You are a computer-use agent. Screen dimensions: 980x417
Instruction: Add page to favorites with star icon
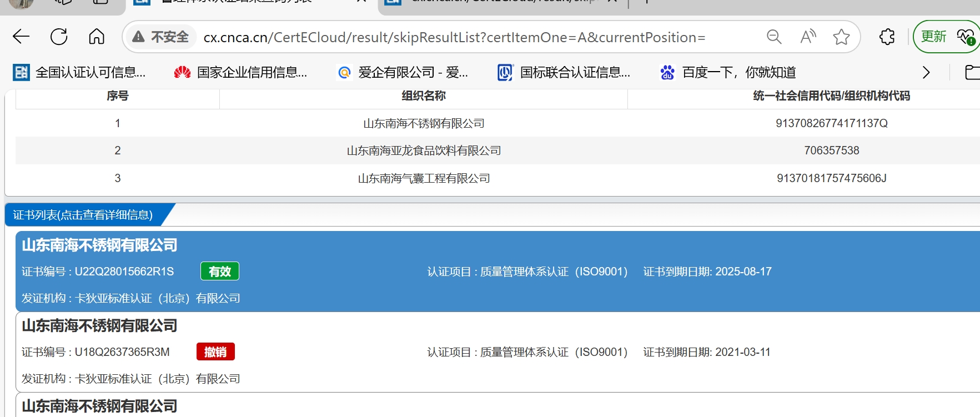[x=842, y=37]
